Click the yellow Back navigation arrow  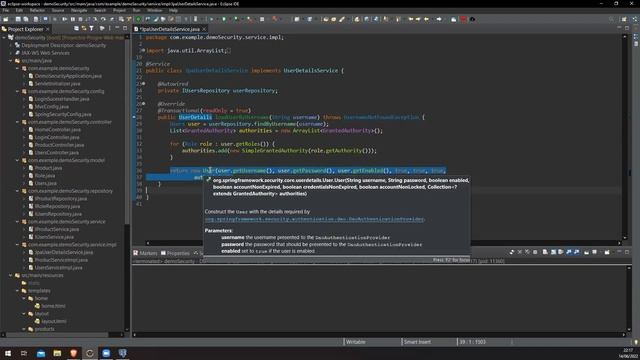[427, 19]
